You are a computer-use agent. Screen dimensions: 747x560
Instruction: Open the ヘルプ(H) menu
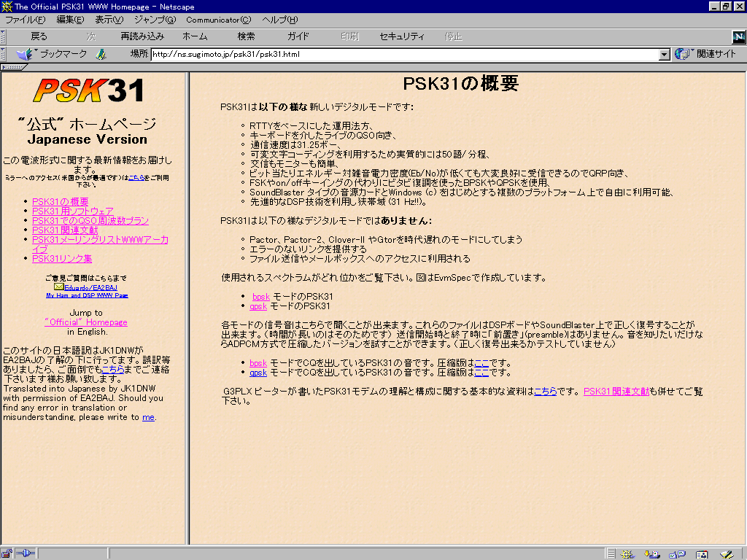click(279, 20)
